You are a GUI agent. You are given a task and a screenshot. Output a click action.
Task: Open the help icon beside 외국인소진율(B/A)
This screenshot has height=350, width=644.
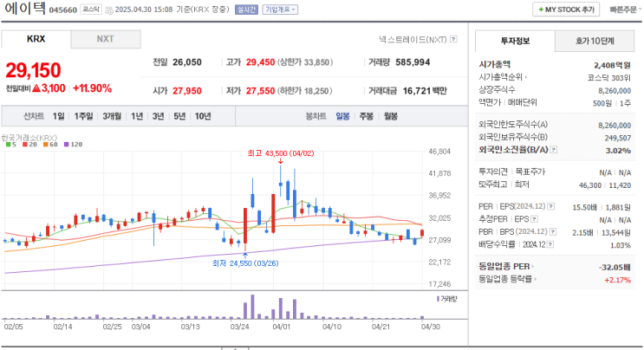(554, 150)
